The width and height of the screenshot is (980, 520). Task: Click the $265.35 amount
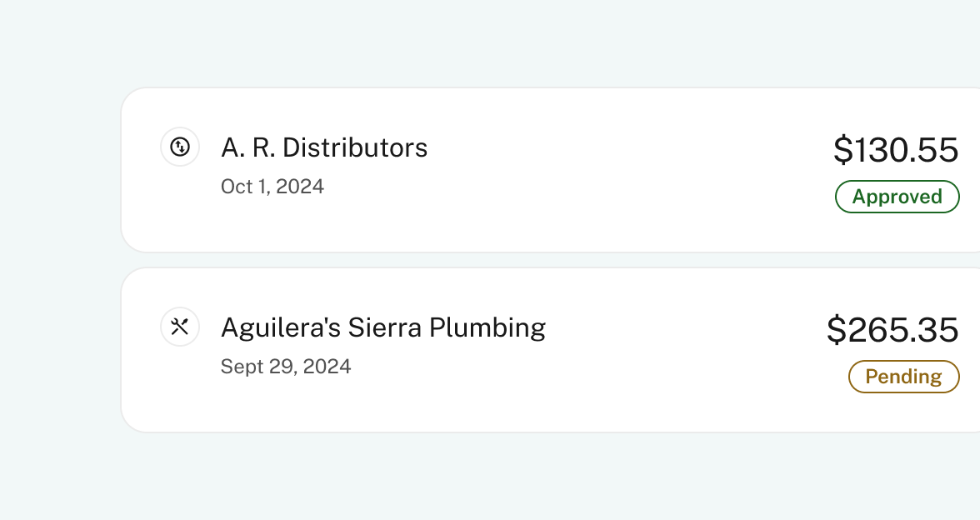point(892,330)
